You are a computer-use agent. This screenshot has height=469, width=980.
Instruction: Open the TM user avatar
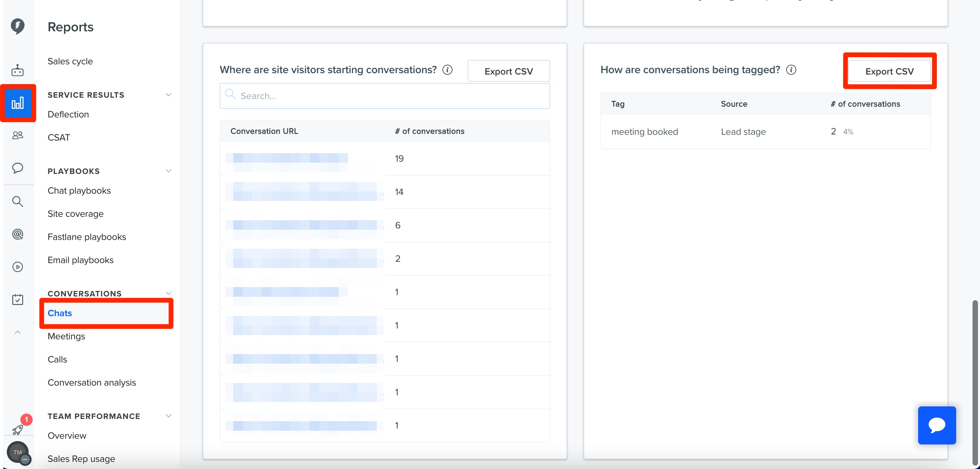coord(17,453)
